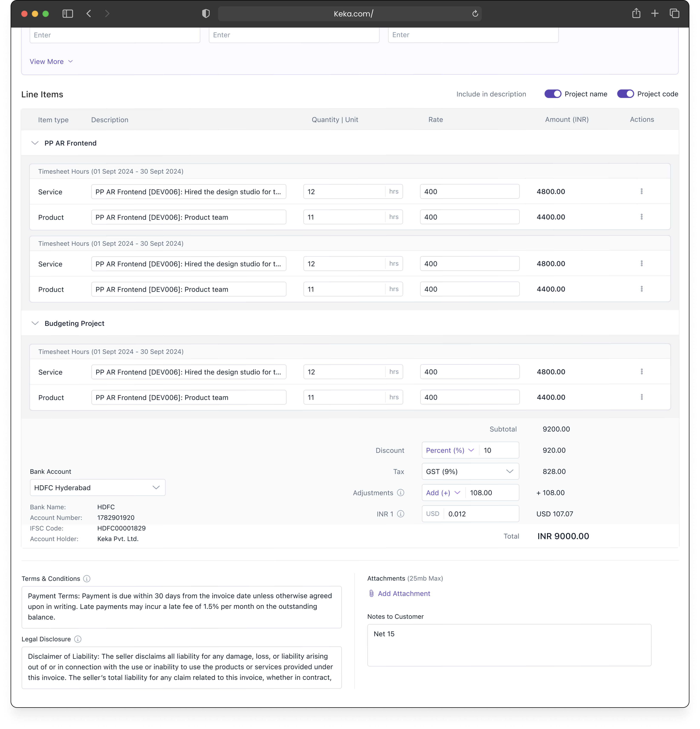Click the Add Attachment link
The image size is (700, 729).
tap(404, 593)
